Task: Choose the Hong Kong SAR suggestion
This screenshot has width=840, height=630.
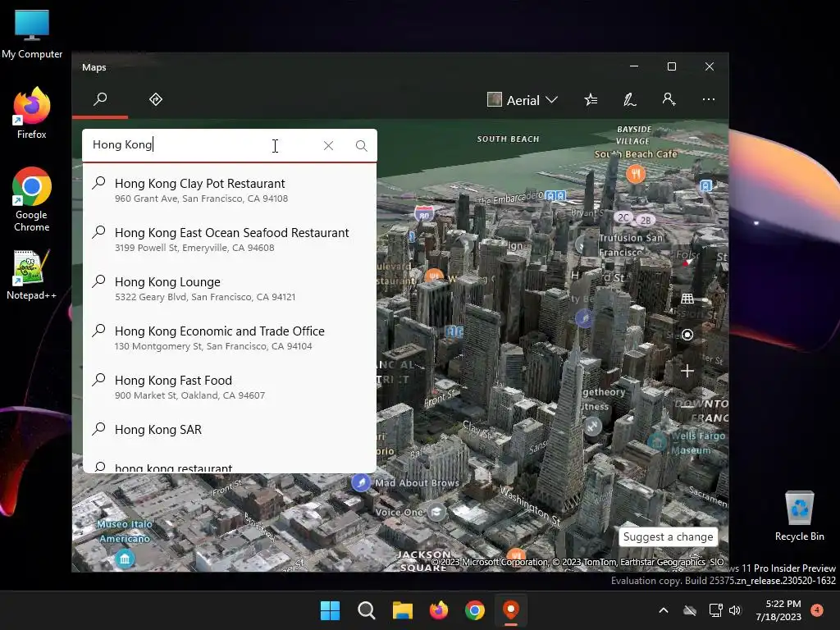Action: (x=230, y=430)
